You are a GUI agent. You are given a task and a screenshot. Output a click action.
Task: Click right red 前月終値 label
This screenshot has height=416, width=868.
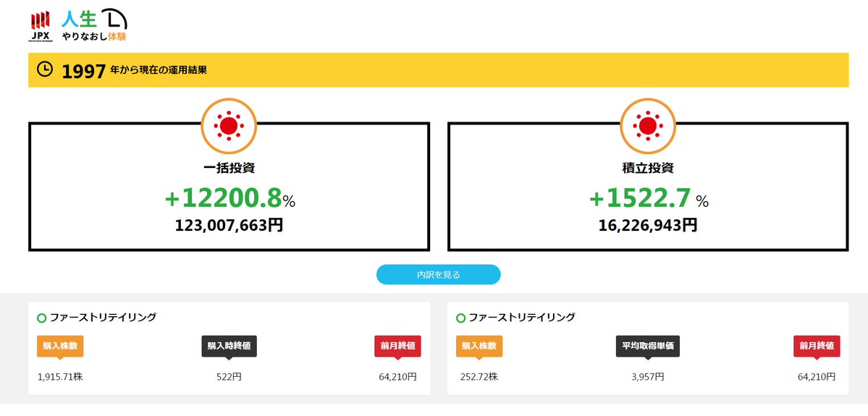point(817,346)
